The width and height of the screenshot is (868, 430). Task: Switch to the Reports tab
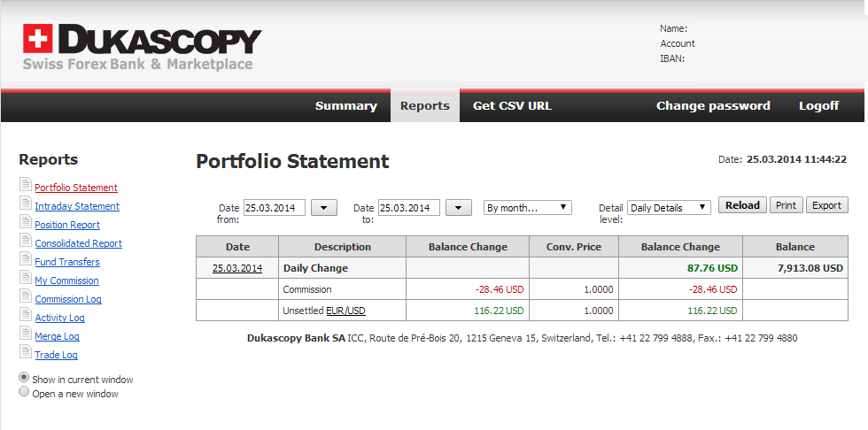[x=425, y=105]
